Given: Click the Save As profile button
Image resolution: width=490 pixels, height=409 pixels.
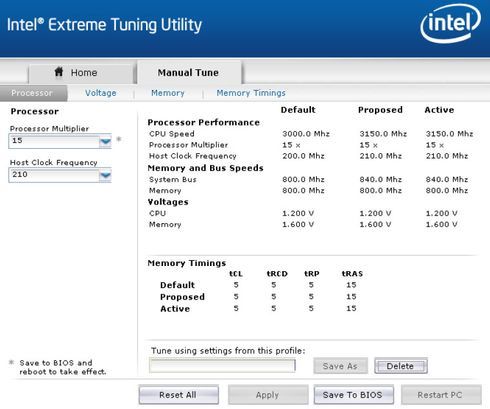Looking at the screenshot, I should coord(341,366).
